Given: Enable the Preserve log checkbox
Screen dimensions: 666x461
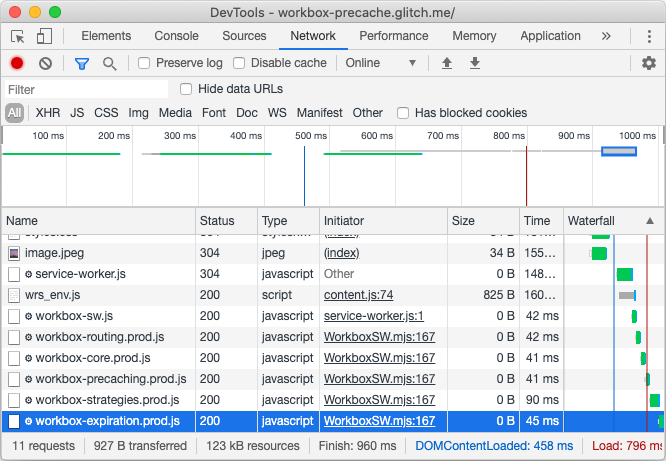Looking at the screenshot, I should [x=144, y=63].
